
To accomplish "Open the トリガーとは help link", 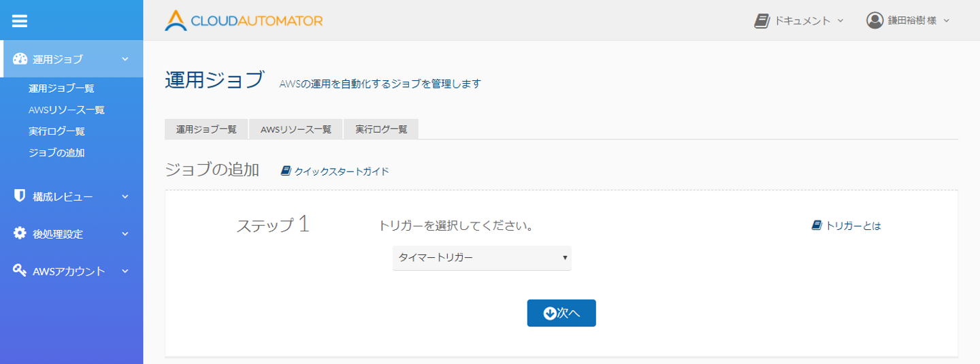I will point(847,226).
